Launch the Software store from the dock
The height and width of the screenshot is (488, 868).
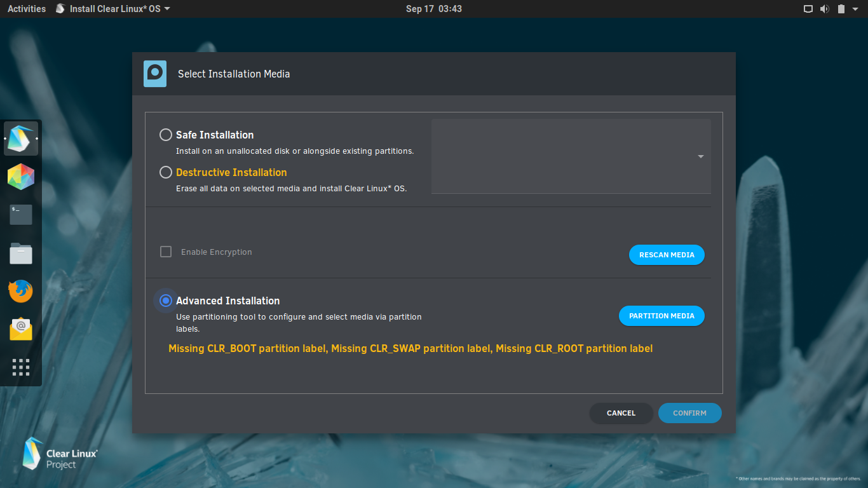[x=21, y=177]
